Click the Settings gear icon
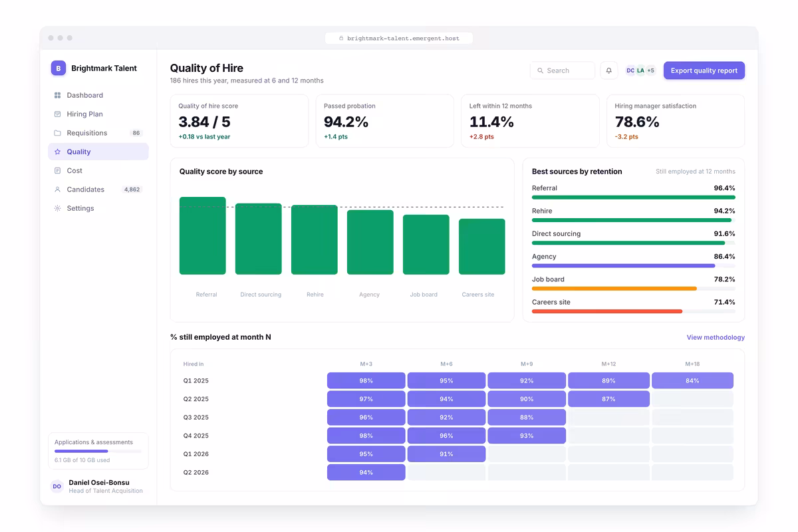This screenshot has height=532, width=798. pos(57,208)
